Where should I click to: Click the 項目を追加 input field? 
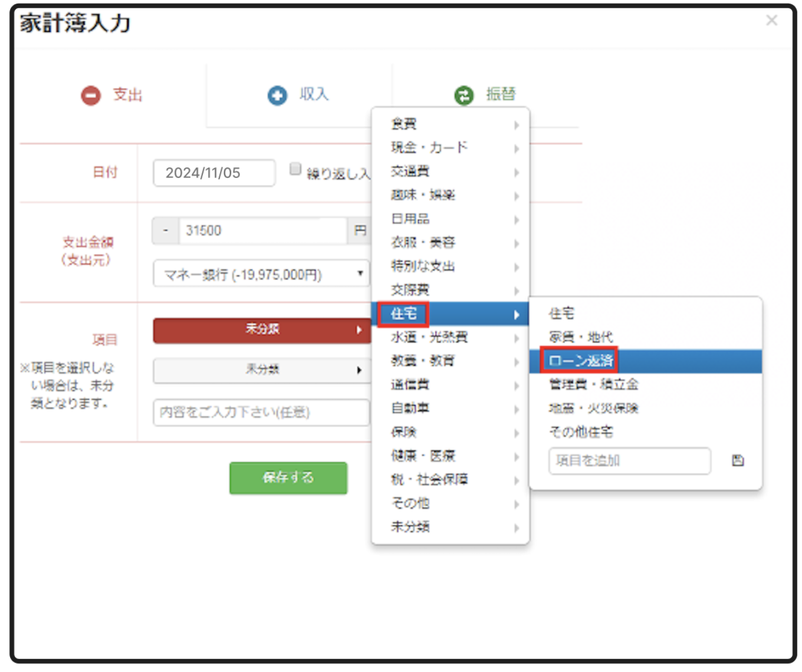630,461
